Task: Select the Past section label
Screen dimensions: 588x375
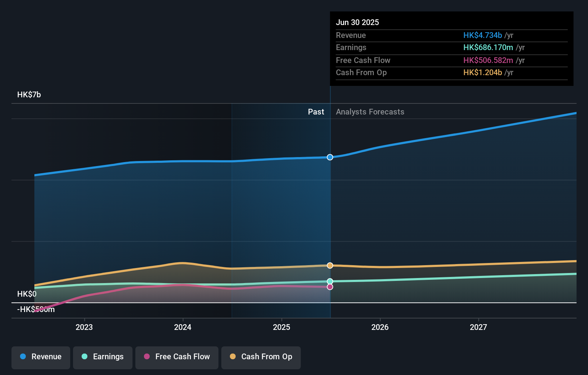Action: pos(316,112)
